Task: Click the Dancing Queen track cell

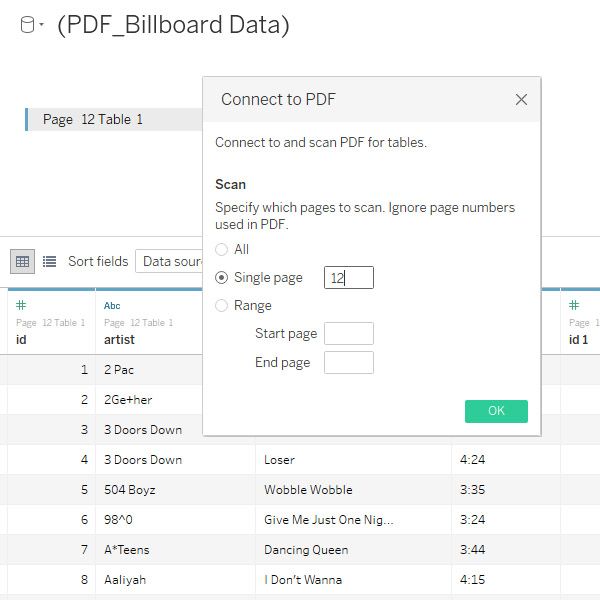Action: [x=306, y=549]
